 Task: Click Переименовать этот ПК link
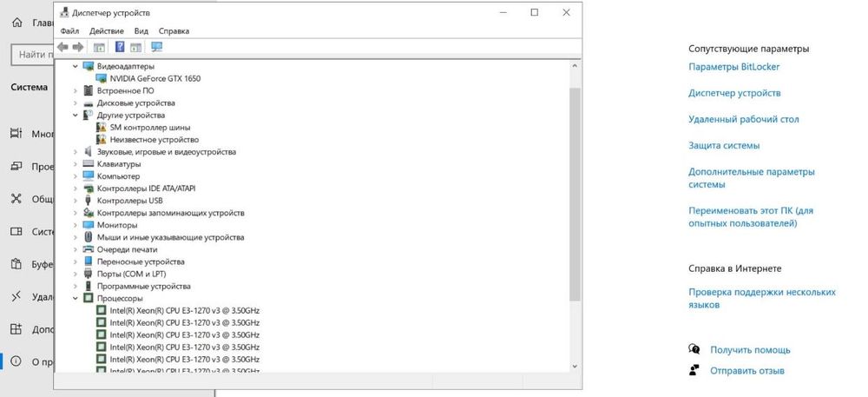tap(751, 217)
